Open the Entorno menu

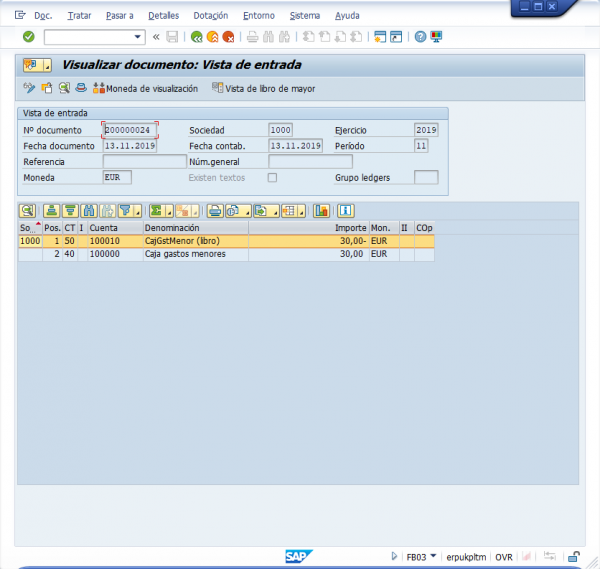pyautogui.click(x=259, y=16)
